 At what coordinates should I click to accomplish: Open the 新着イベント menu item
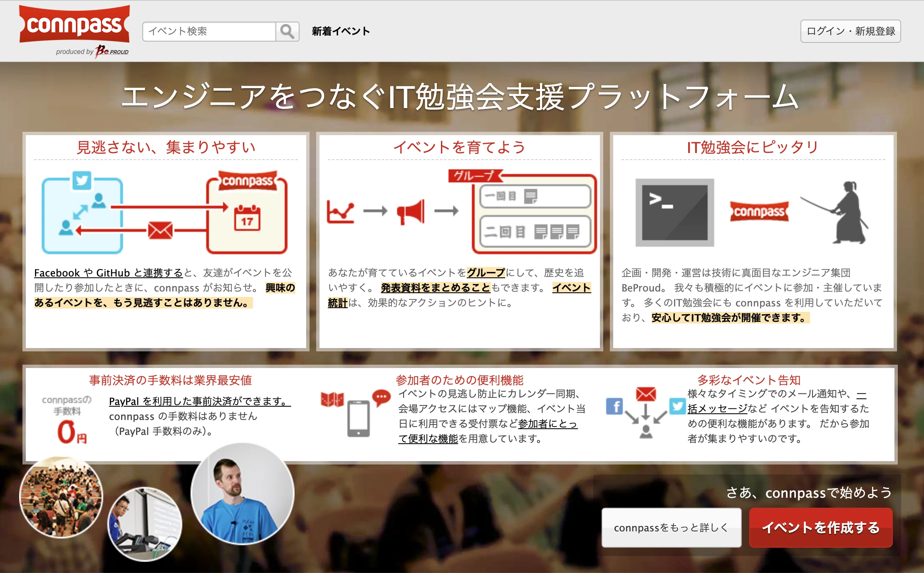(341, 31)
